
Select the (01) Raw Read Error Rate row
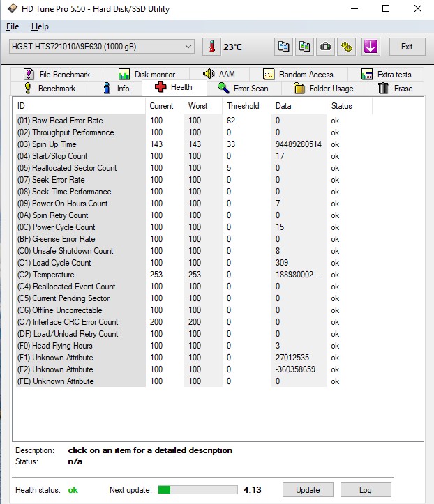pyautogui.click(x=194, y=121)
